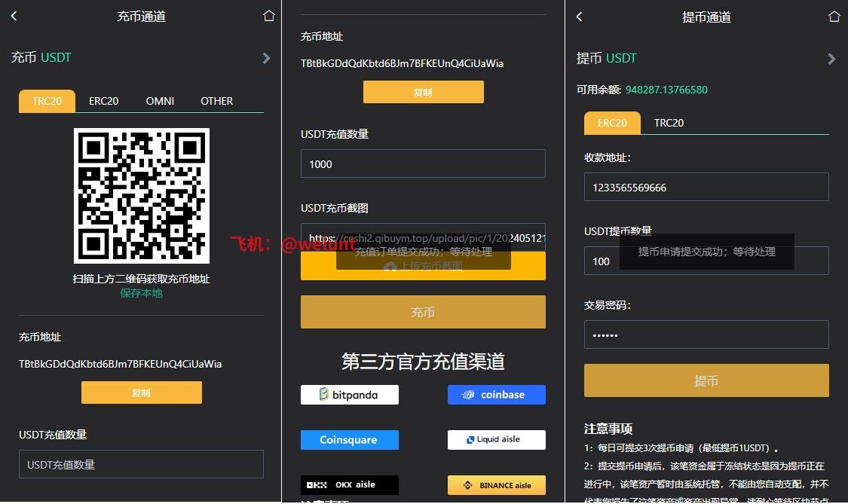Click the 保存本地 save link

[x=141, y=293]
